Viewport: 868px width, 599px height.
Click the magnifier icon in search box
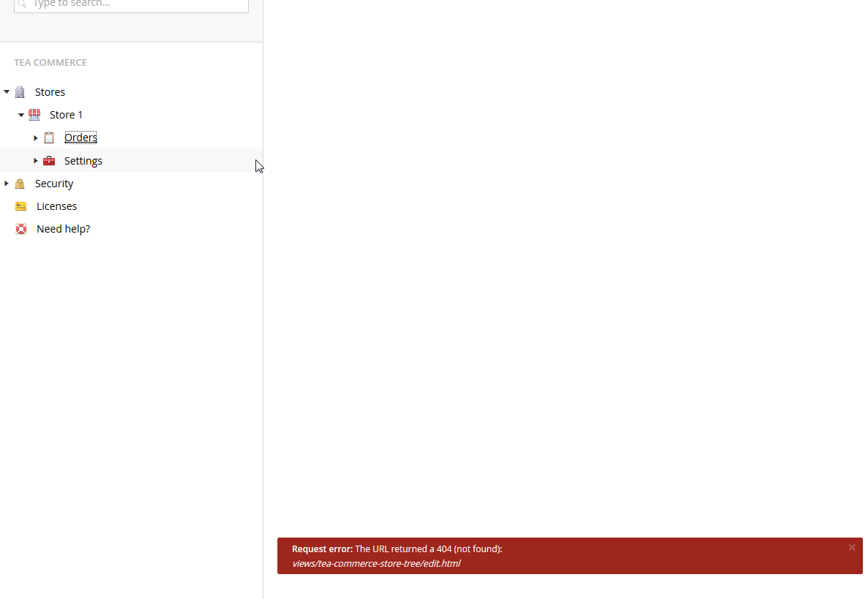click(22, 4)
